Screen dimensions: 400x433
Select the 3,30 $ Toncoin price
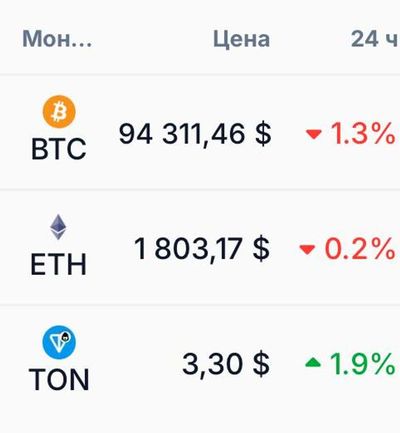(x=226, y=364)
